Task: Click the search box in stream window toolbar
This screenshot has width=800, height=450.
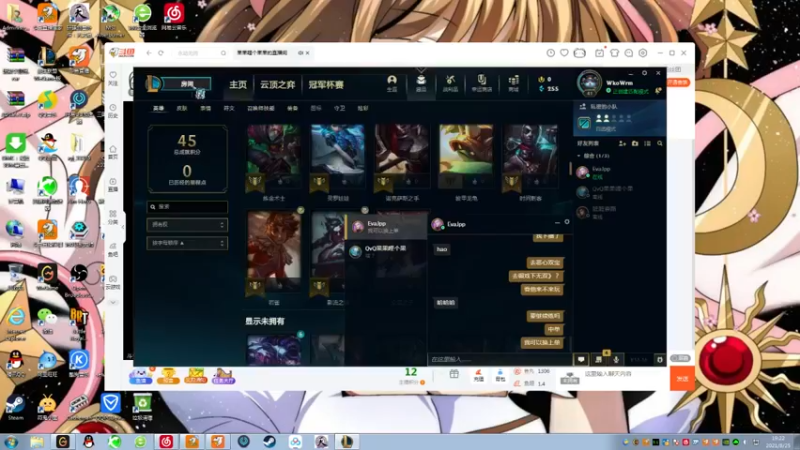Action: pyautogui.click(x=200, y=53)
